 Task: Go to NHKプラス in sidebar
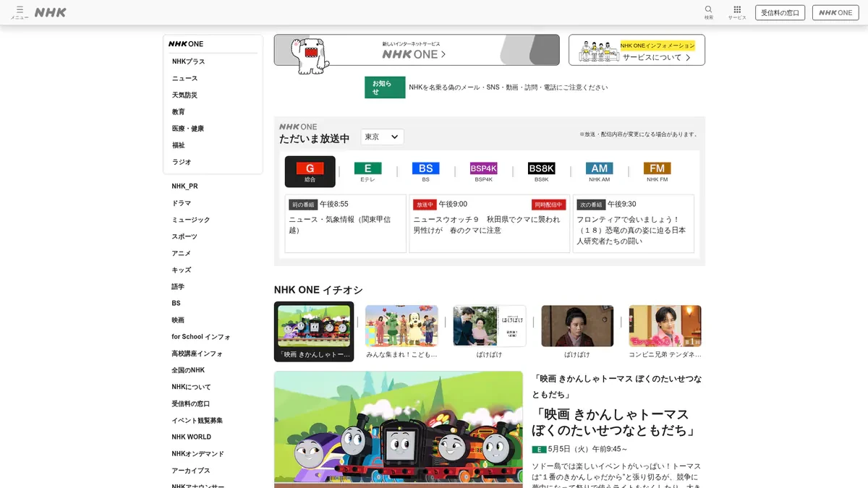click(188, 61)
